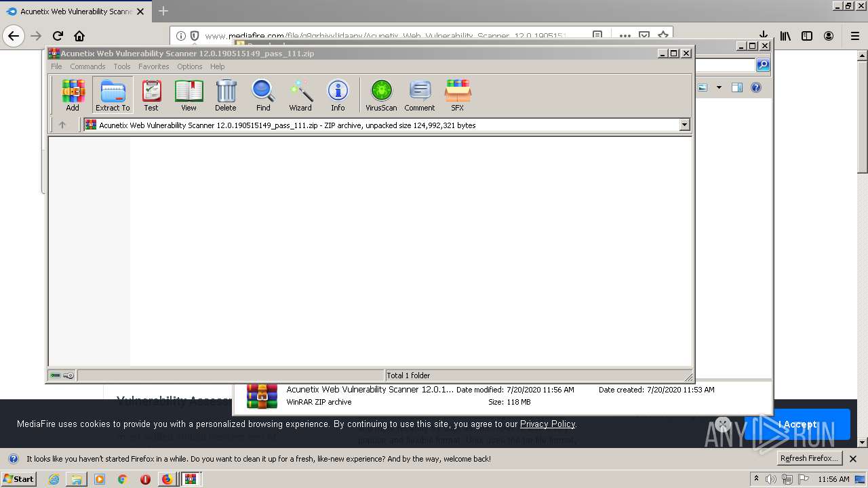Image resolution: width=868 pixels, height=488 pixels.
Task: Open page actions ellipsis menu
Action: click(625, 36)
